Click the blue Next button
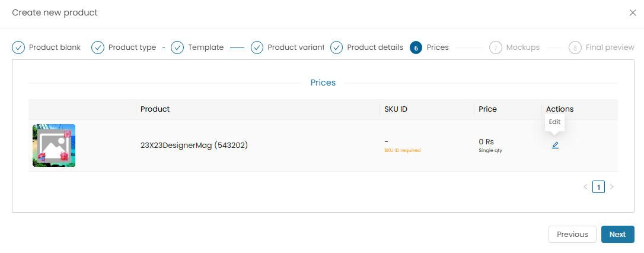The width and height of the screenshot is (644, 253). click(x=618, y=235)
